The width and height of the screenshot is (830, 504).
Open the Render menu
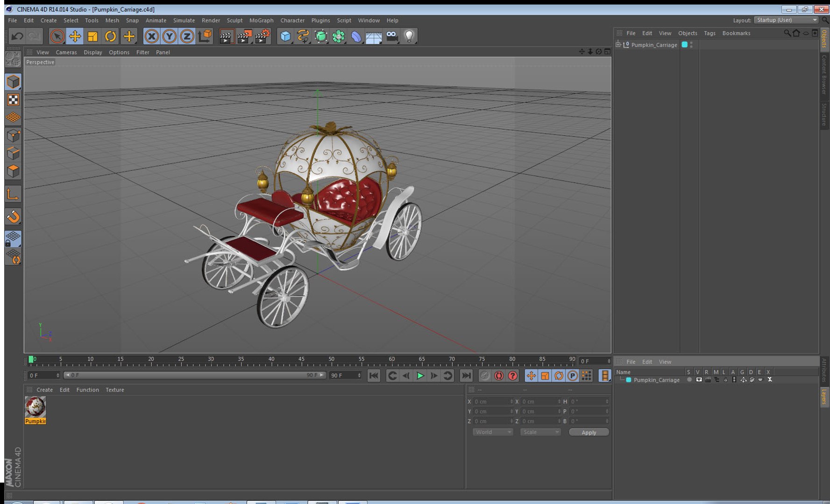click(x=211, y=21)
